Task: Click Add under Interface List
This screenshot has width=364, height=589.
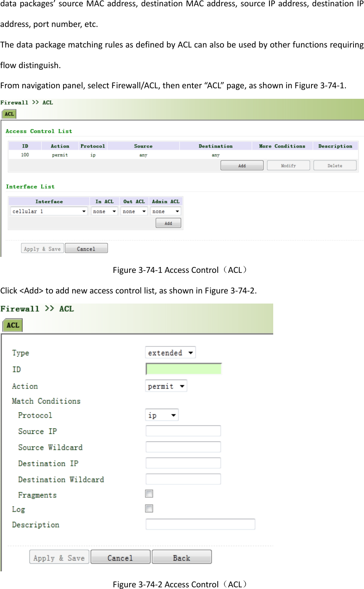Action: 168,223
